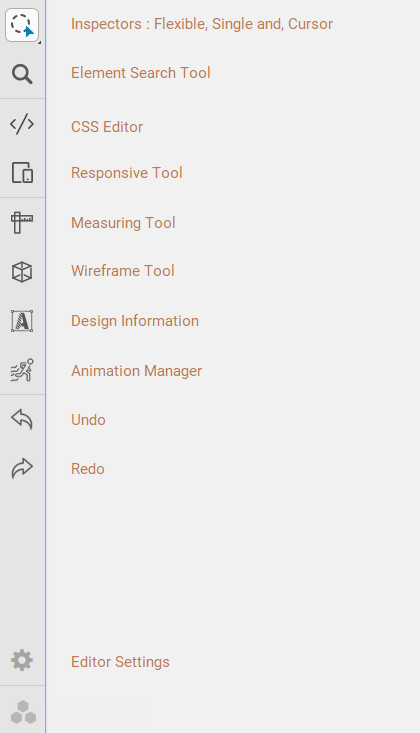Click the Responsive Tool text label

126,173
